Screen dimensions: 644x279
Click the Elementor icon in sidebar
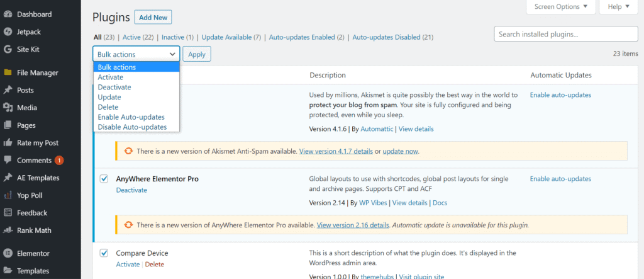pyautogui.click(x=8, y=253)
